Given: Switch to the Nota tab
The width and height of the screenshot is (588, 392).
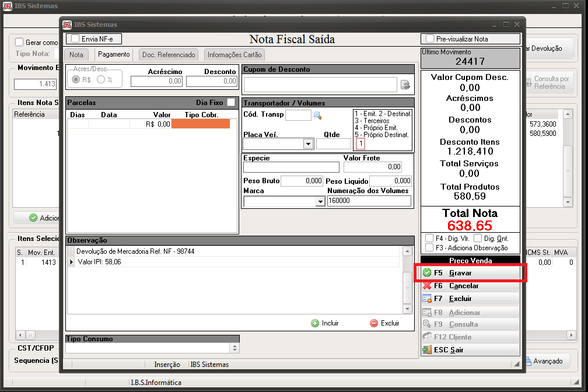Looking at the screenshot, I should pos(76,55).
